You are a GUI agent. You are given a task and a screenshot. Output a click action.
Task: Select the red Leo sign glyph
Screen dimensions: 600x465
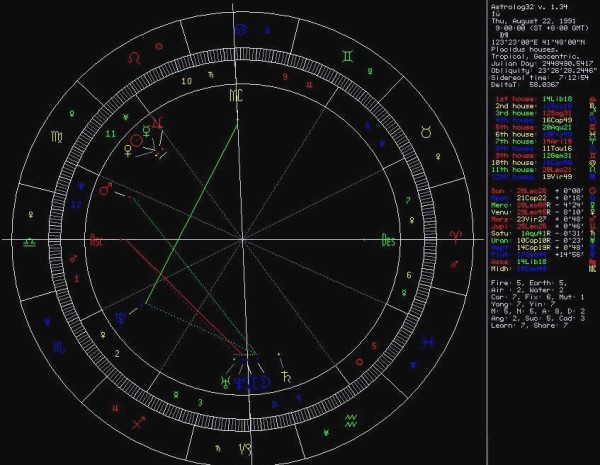click(135, 58)
